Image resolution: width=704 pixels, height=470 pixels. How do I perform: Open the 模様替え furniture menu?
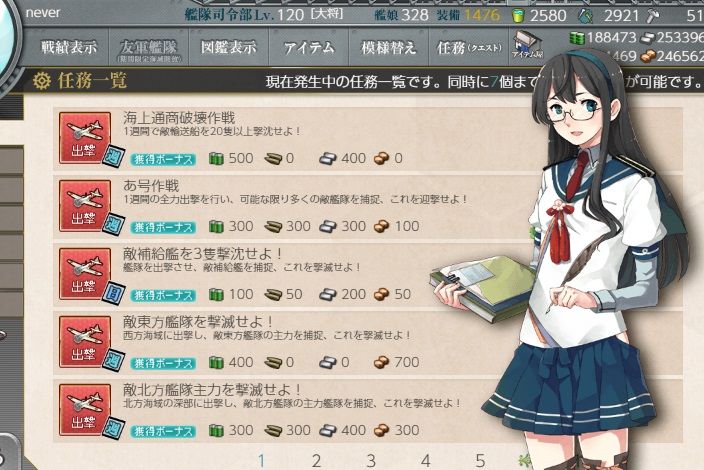[x=389, y=47]
